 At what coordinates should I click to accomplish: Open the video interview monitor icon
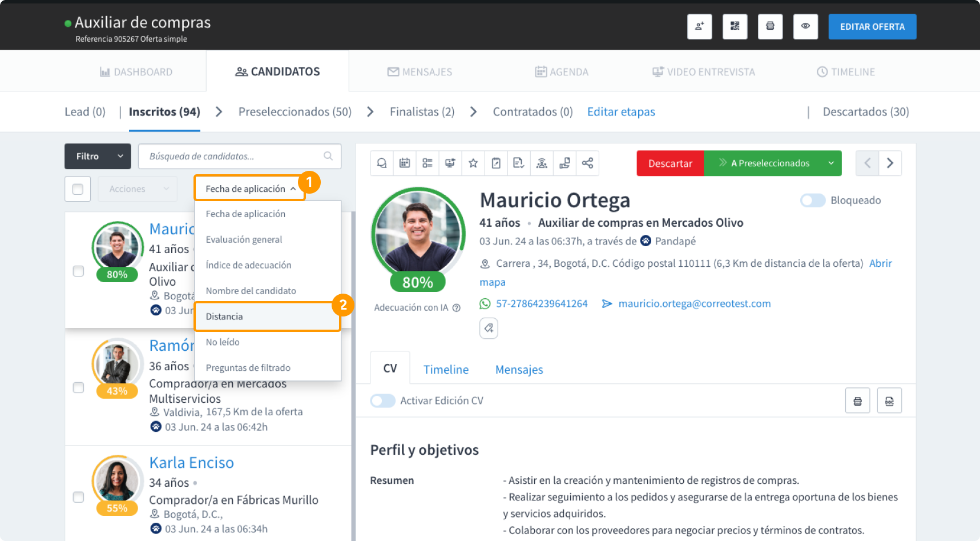pos(450,163)
